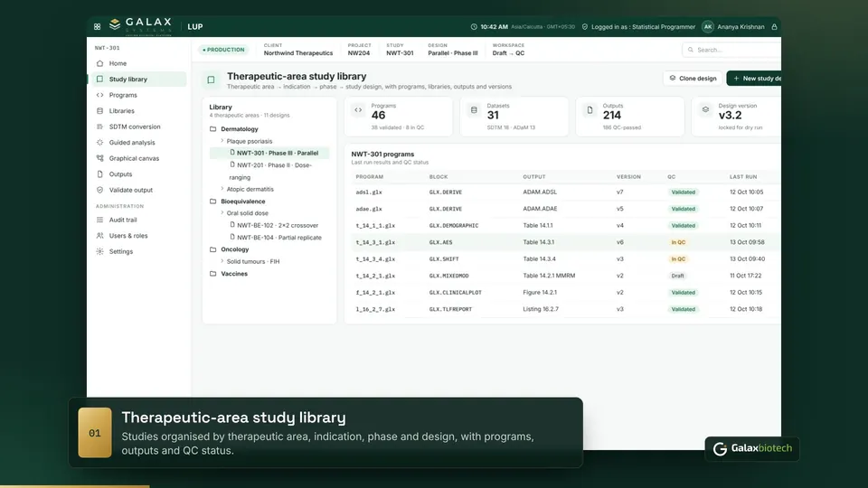Click the Graphical canvas node icon
868x488 pixels.
pos(99,158)
